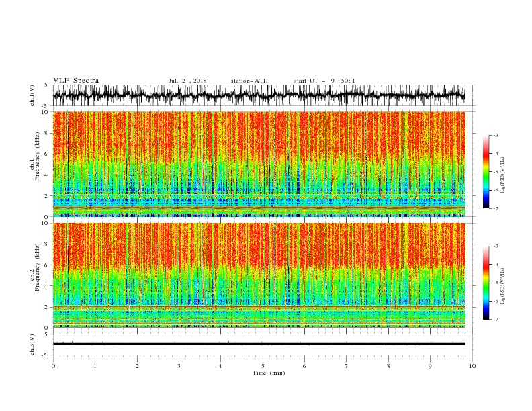This screenshot has height=411, width=532.
Task: Click the ch.1 'Frequency (kHz)' axis title
Action: (38, 155)
